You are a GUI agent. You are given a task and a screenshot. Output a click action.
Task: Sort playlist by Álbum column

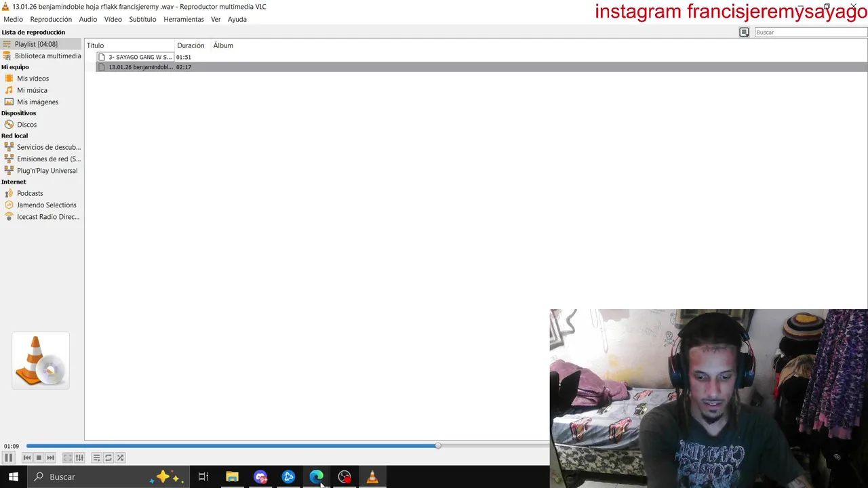(x=224, y=45)
